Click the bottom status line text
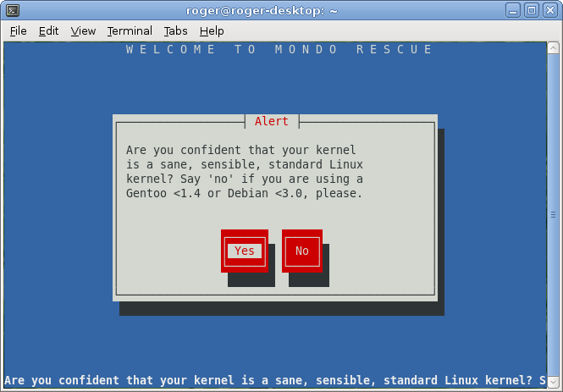This screenshot has height=392, width=563. (275, 380)
